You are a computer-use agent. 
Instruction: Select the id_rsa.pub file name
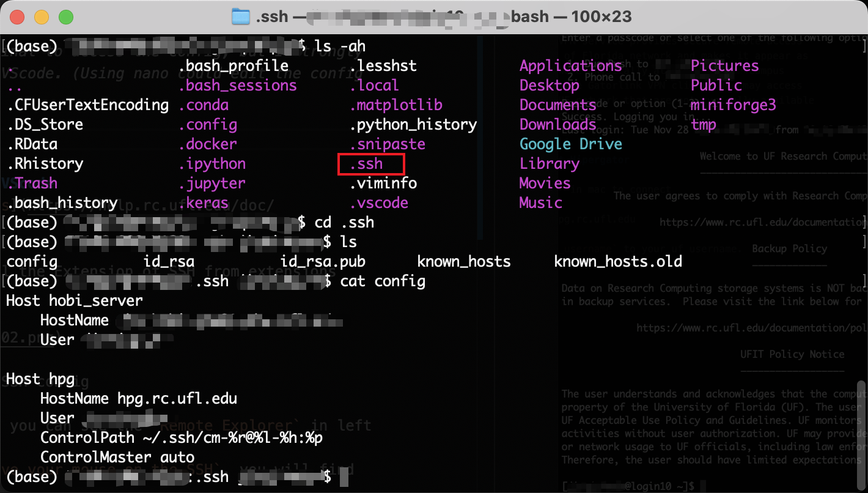click(323, 261)
